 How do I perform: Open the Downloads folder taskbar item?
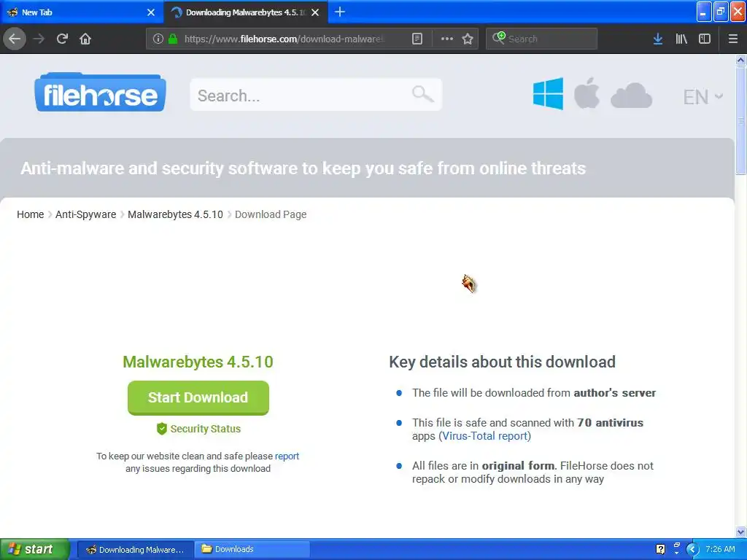click(x=252, y=549)
